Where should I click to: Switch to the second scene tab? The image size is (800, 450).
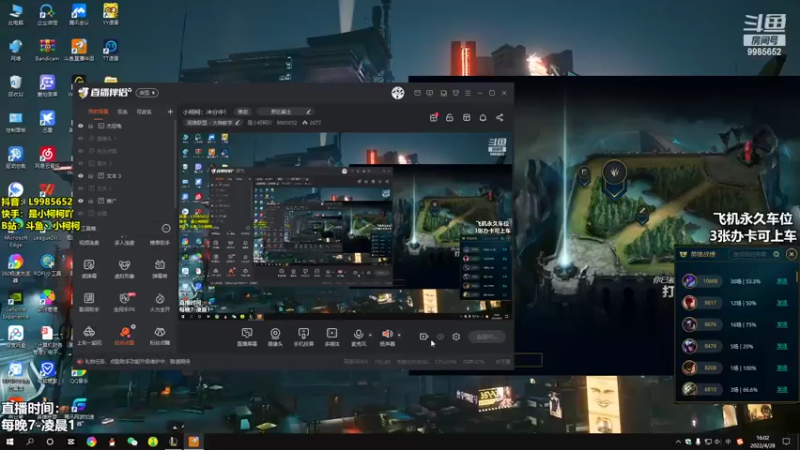point(122,112)
